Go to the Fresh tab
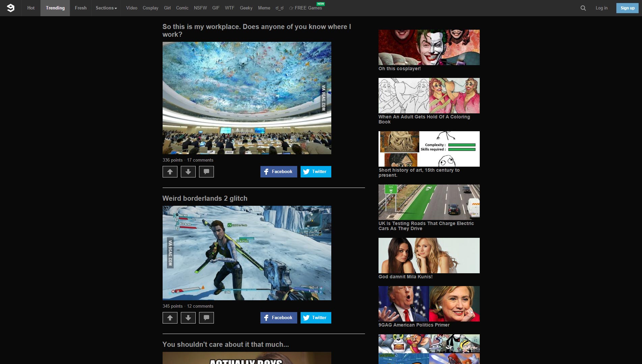 [x=81, y=8]
